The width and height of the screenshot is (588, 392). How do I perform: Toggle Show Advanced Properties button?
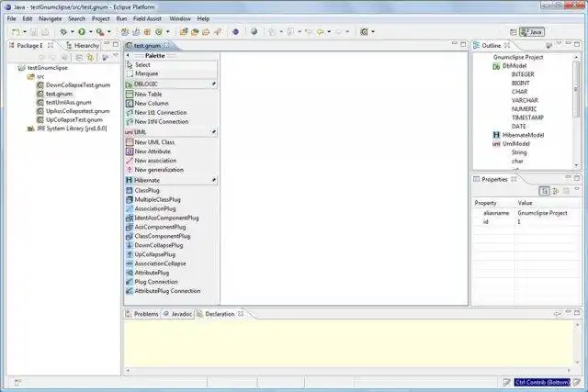point(556,191)
